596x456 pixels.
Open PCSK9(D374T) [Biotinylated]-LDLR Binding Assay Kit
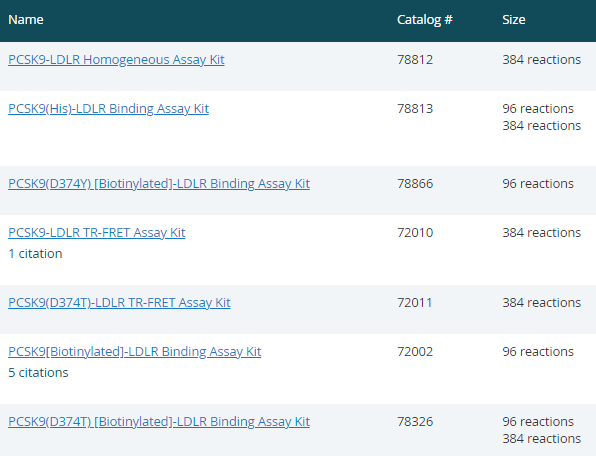pos(159,421)
